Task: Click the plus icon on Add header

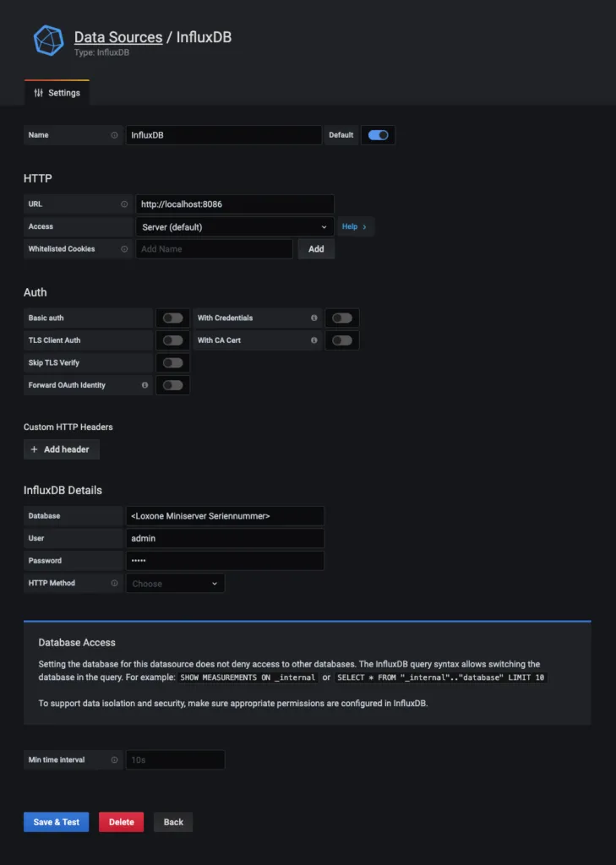Action: pyautogui.click(x=34, y=449)
